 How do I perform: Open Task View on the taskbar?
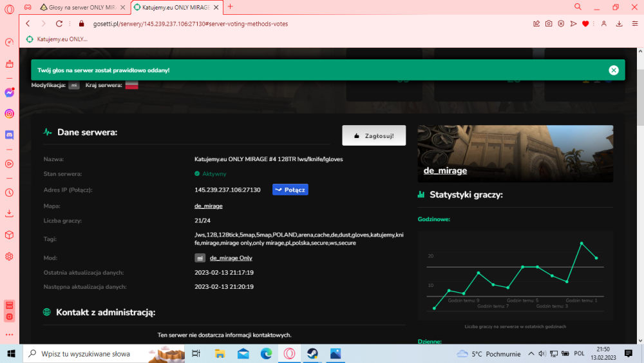[x=196, y=353]
